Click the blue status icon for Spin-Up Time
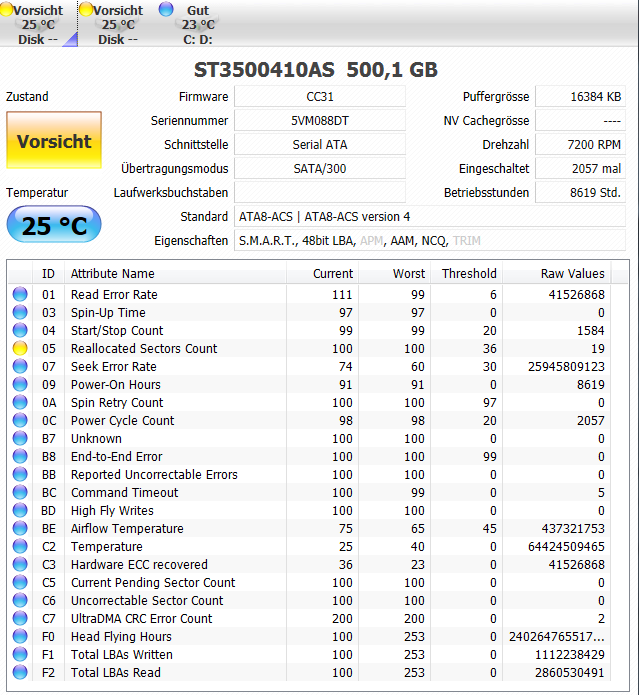 pos(20,312)
